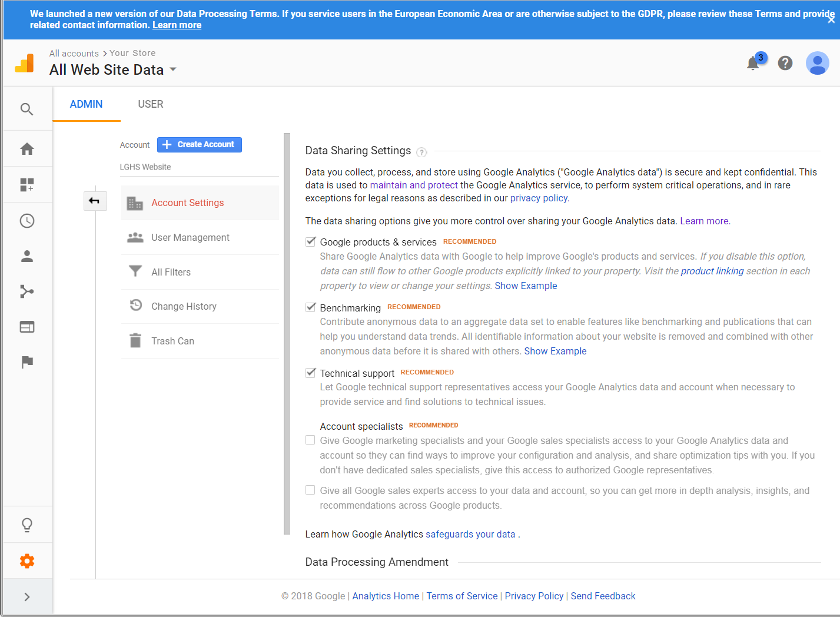Open the help question mark icon
The width and height of the screenshot is (840, 617).
[785, 63]
